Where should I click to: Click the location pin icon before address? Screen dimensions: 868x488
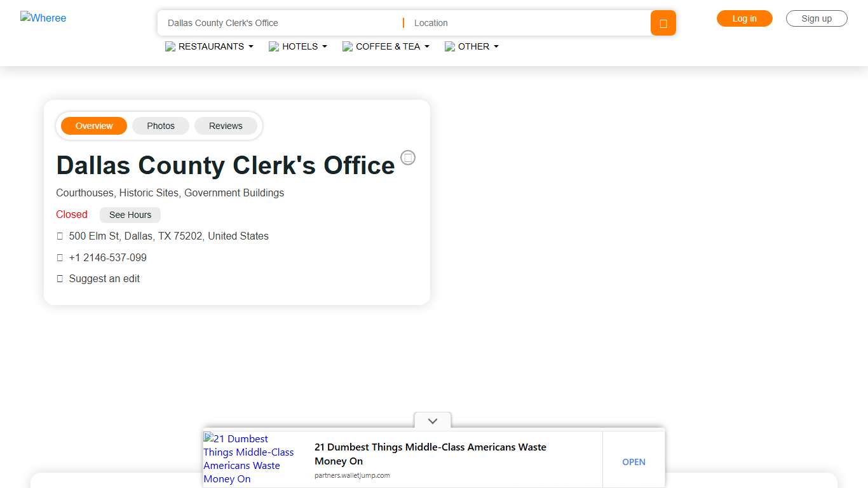click(60, 236)
